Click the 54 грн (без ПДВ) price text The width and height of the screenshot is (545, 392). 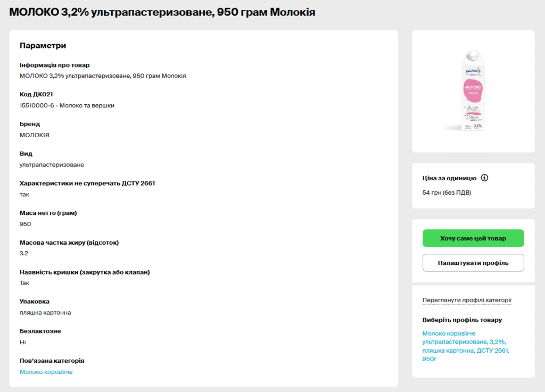click(447, 193)
